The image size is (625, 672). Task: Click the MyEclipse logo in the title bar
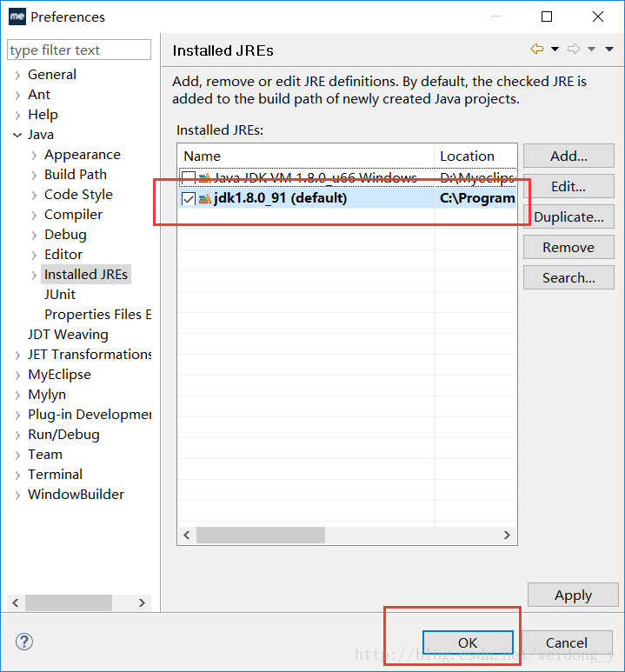click(x=17, y=17)
